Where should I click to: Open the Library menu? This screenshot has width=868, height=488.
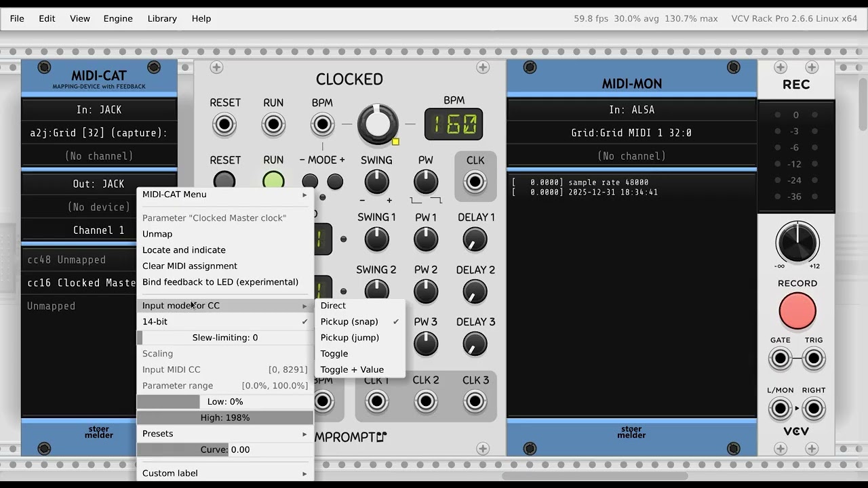click(162, 18)
